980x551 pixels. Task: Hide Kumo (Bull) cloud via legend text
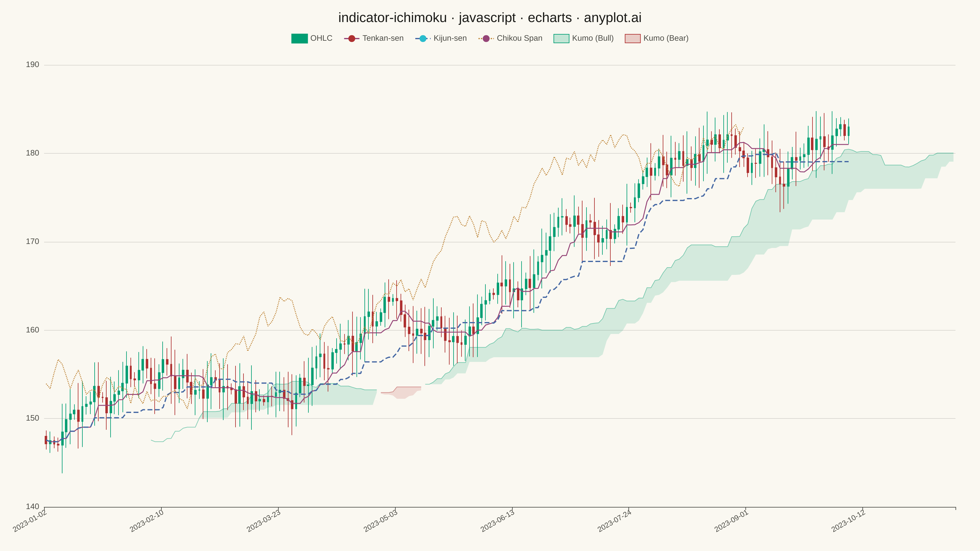click(x=593, y=38)
